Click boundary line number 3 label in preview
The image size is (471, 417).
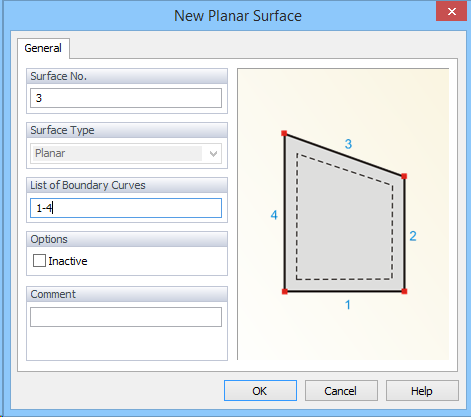348,144
